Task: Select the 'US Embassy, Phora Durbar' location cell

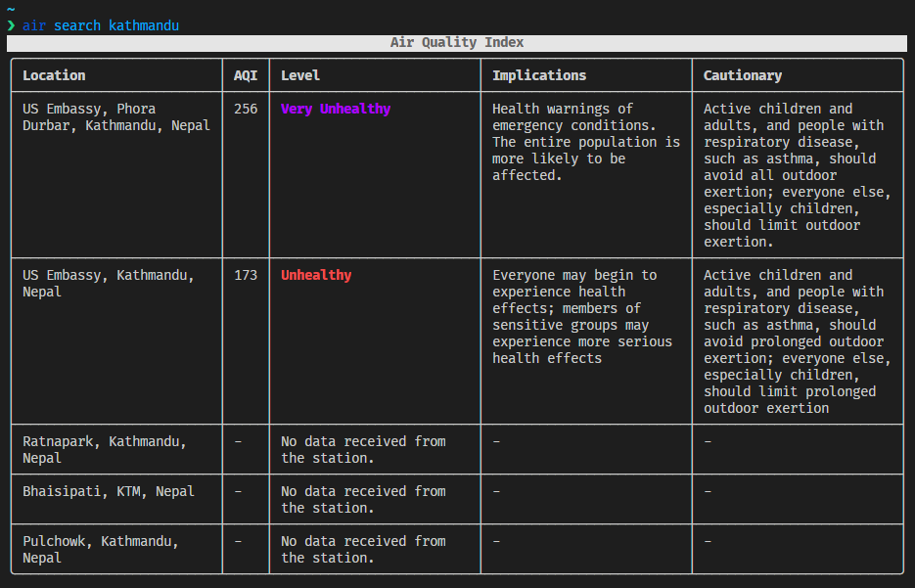Action: click(116, 117)
